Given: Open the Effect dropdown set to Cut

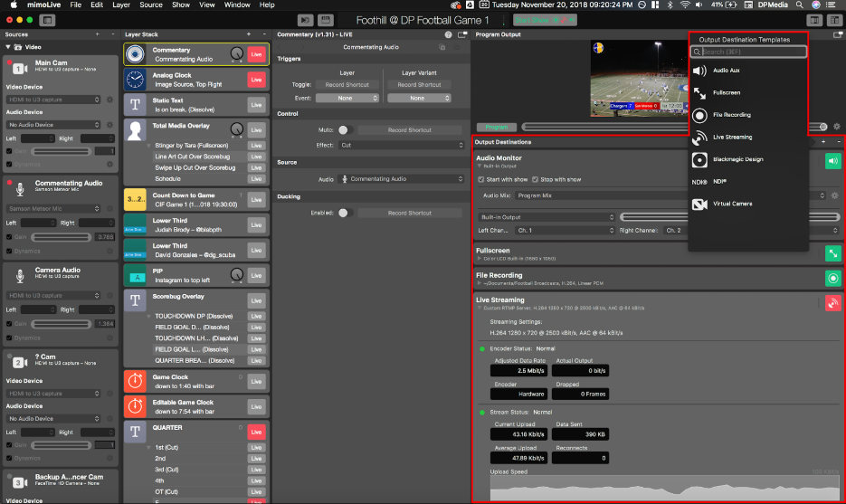Looking at the screenshot, I should [402, 145].
